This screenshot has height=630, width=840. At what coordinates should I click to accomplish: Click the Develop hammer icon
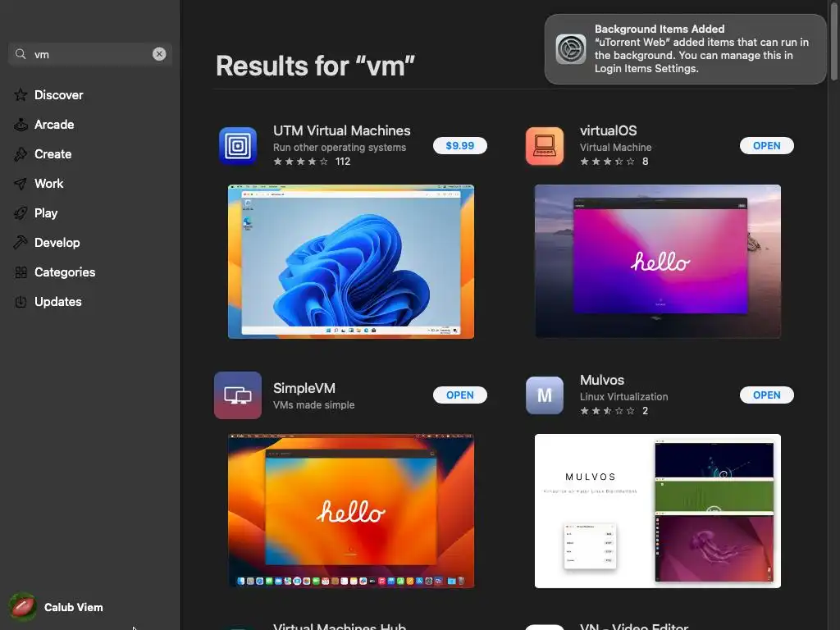click(x=21, y=242)
